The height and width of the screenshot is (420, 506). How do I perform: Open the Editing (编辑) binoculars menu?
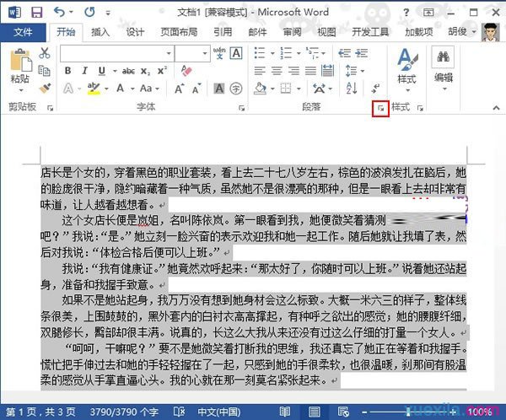pyautogui.click(x=444, y=67)
